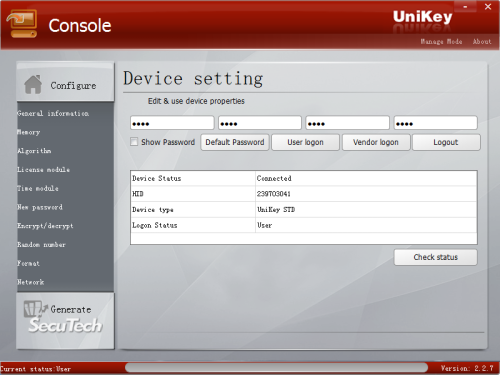Select the Logon Status label cell

point(193,225)
